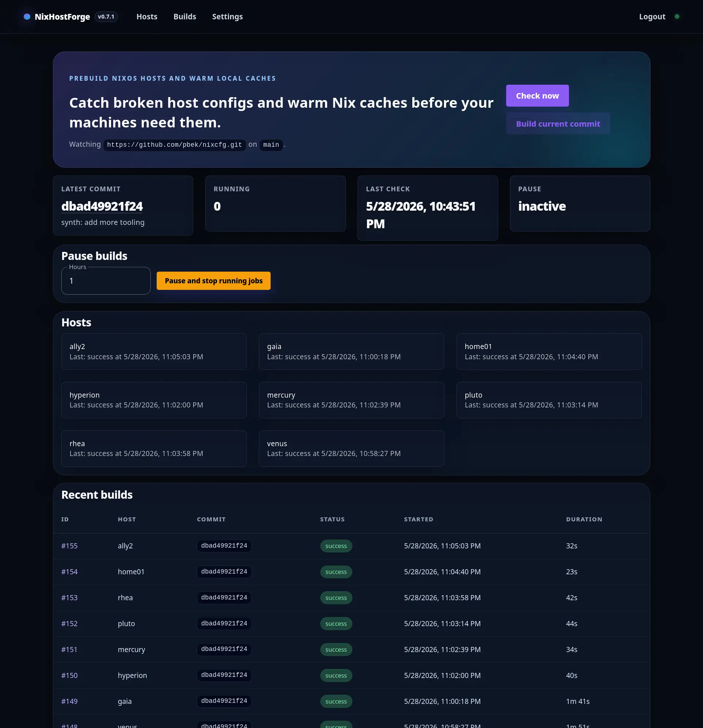Focus the Hours input field
The image size is (703, 728).
click(x=106, y=281)
